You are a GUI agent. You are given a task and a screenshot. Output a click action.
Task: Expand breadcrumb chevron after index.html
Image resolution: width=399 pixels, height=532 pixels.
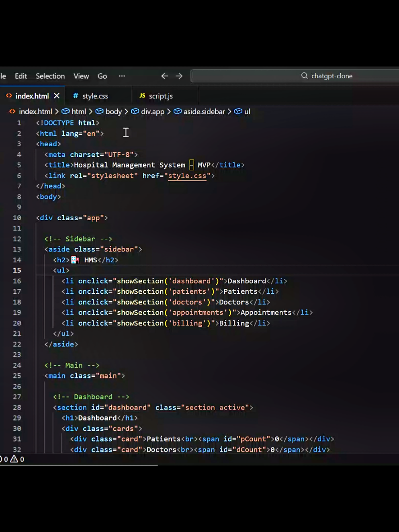click(x=57, y=112)
